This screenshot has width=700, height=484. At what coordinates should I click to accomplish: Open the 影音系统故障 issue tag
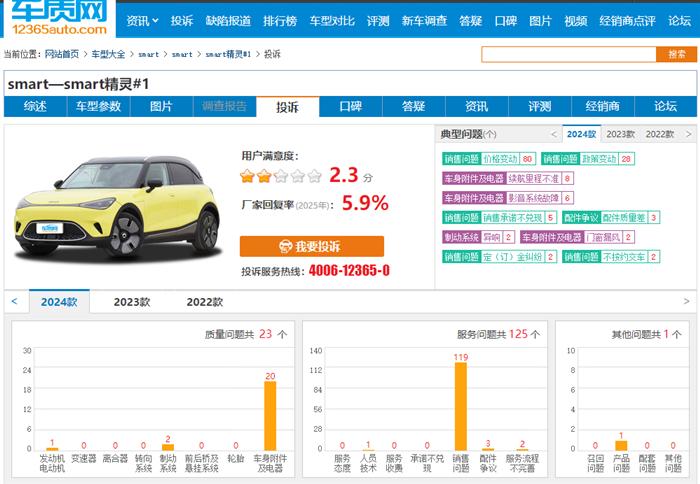point(508,198)
